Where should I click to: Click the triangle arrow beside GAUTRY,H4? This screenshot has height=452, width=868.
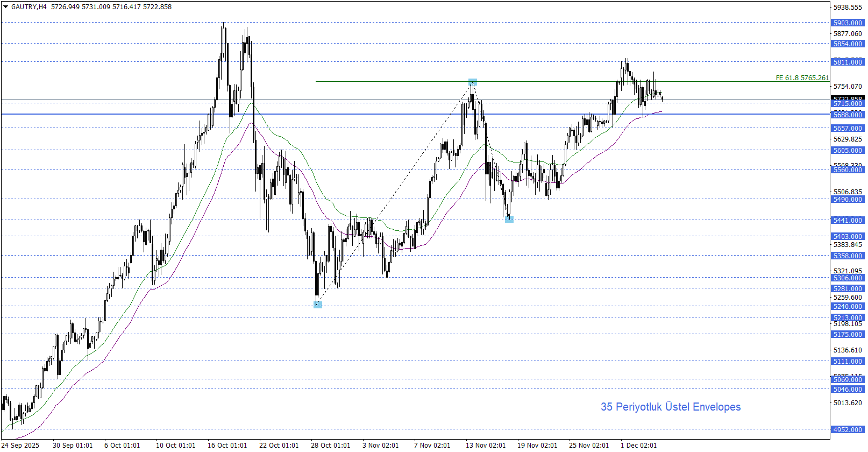[x=6, y=7]
